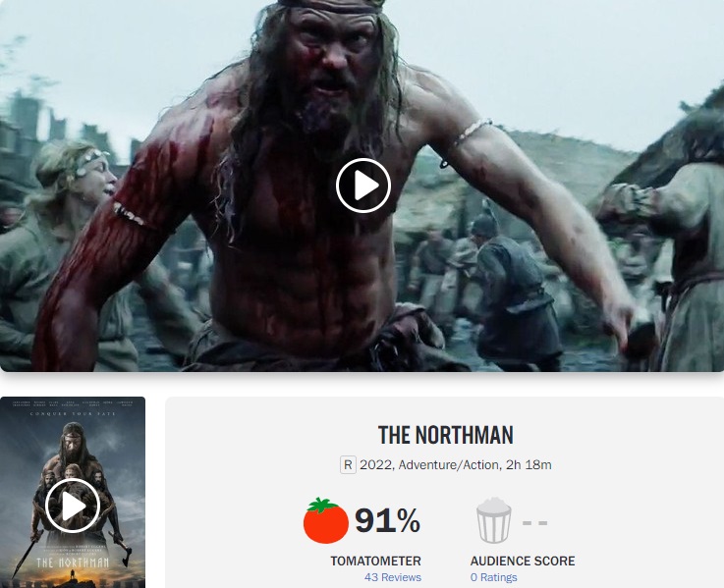Click the play button on the movie poster

pos(73,506)
